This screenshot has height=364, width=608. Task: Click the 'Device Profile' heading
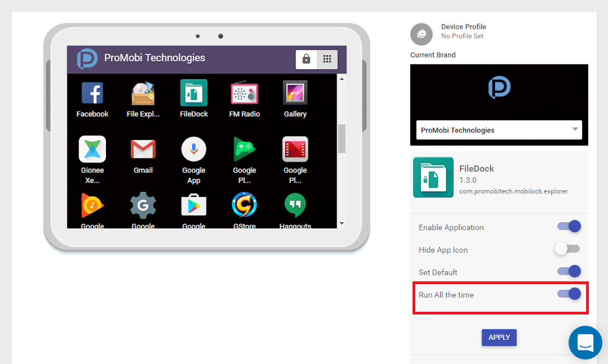(464, 27)
